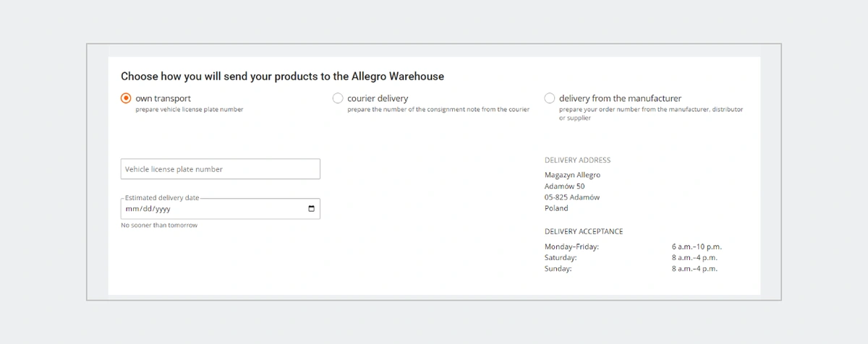Click the '05-825 Adamów' postal line
The height and width of the screenshot is (344, 868).
(x=572, y=197)
